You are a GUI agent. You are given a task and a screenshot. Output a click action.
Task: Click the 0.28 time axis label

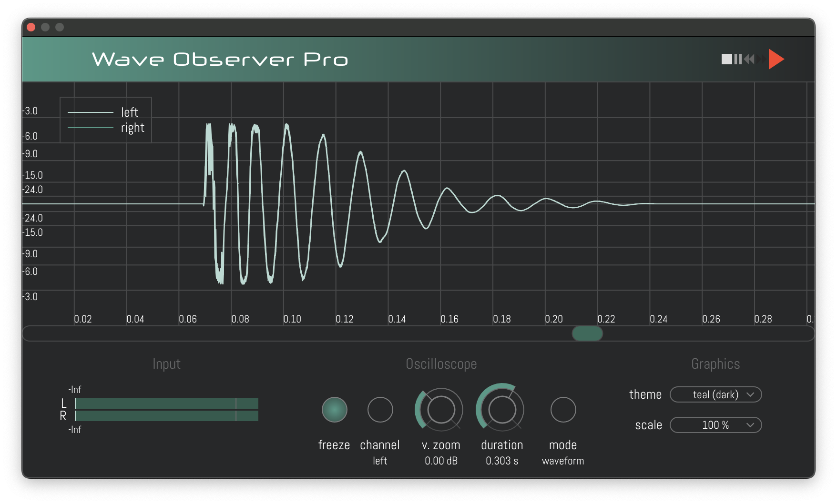(x=763, y=319)
